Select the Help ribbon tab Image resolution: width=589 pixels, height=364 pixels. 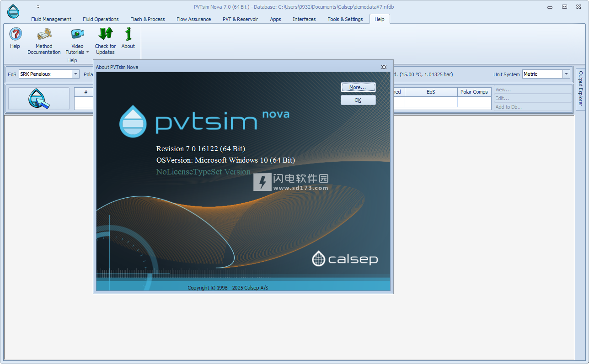380,19
